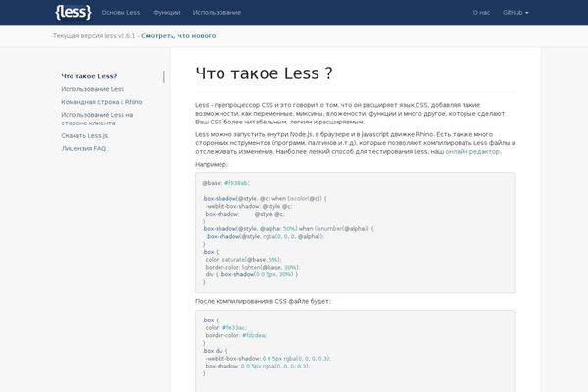588x392 pixels.
Task: Click the -webkit-box-shadow rgba line in output
Action: pyautogui.click(x=269, y=359)
